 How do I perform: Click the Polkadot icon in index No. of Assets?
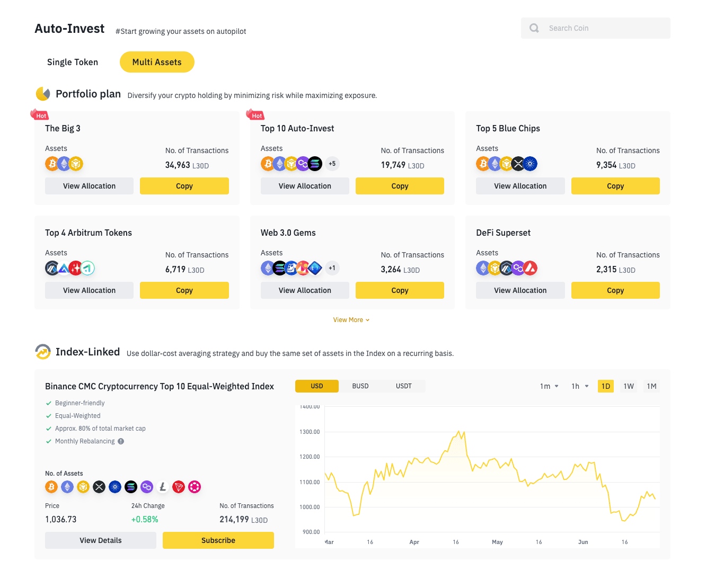(x=195, y=487)
